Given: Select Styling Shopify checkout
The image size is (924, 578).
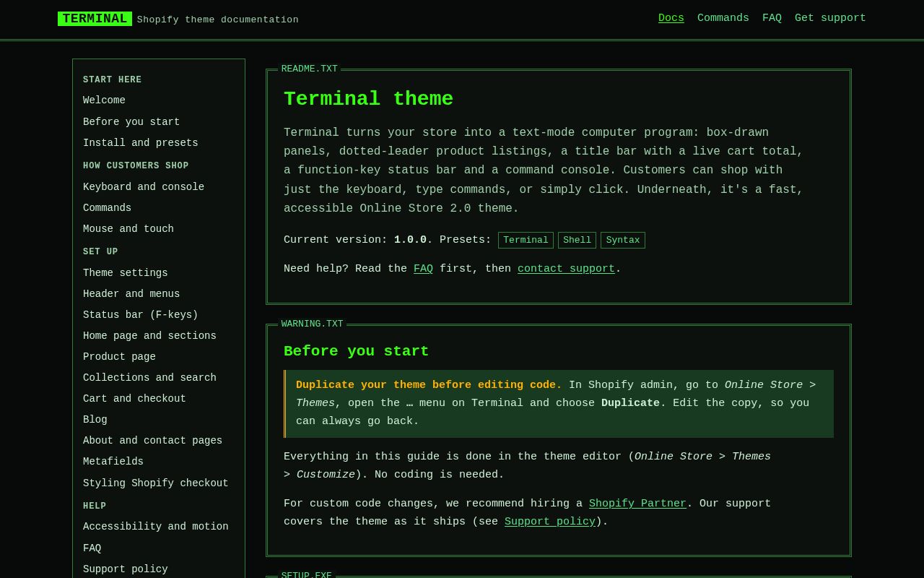Looking at the screenshot, I should [x=156, y=483].
